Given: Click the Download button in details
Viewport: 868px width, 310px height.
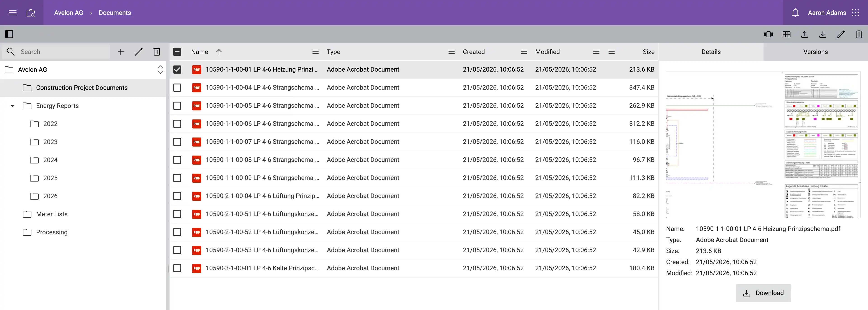Looking at the screenshot, I should 763,293.
